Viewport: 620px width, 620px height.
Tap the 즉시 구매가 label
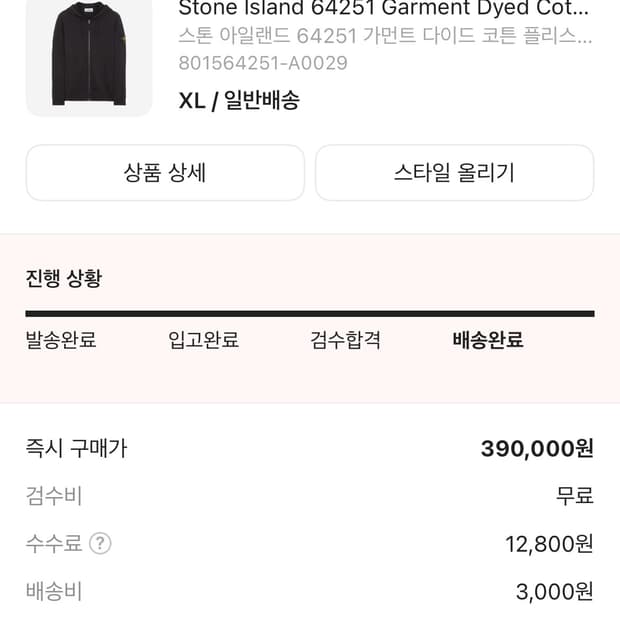[x=76, y=448]
